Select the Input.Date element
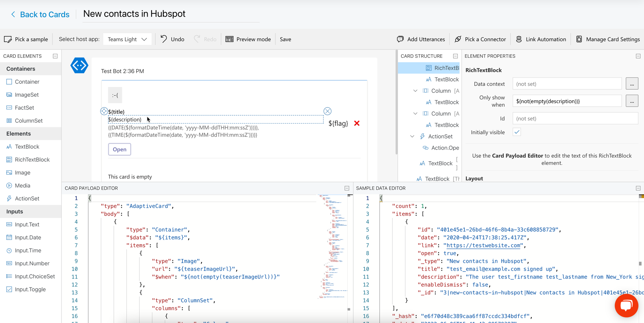 pos(31,237)
